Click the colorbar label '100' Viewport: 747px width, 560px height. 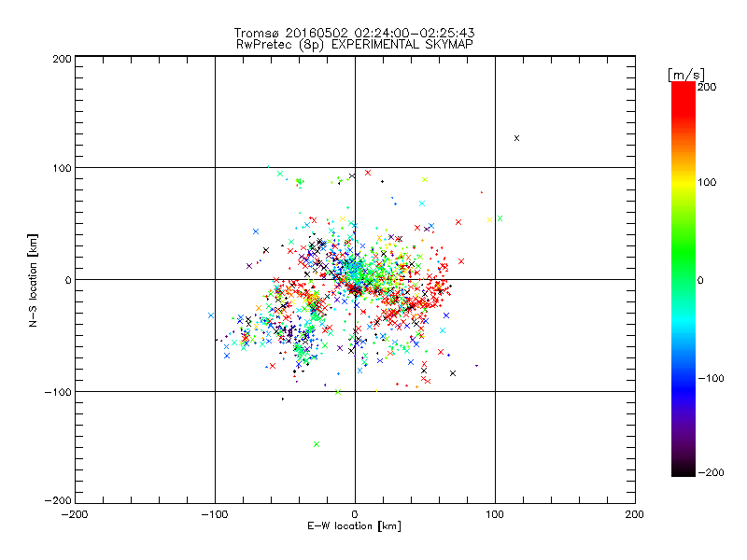pos(707,182)
